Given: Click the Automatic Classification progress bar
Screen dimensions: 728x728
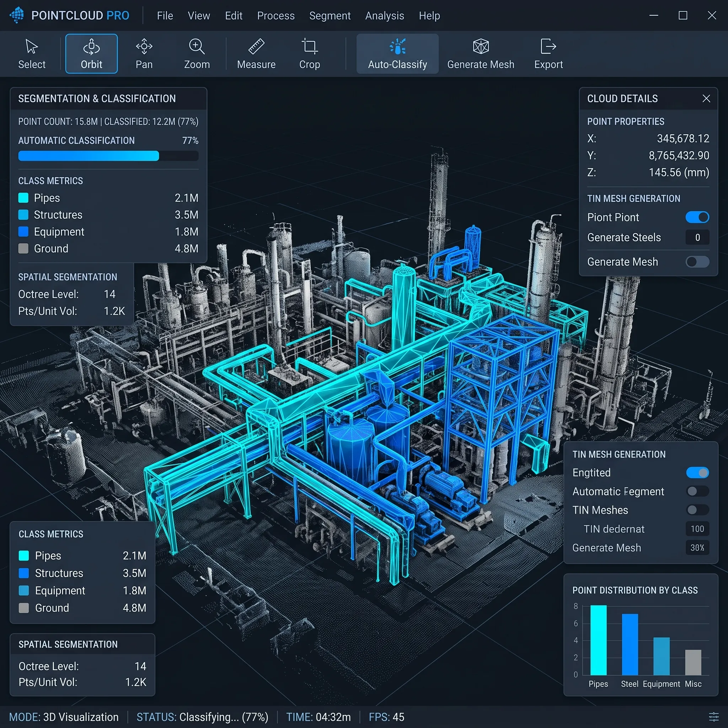Looking at the screenshot, I should tap(108, 156).
